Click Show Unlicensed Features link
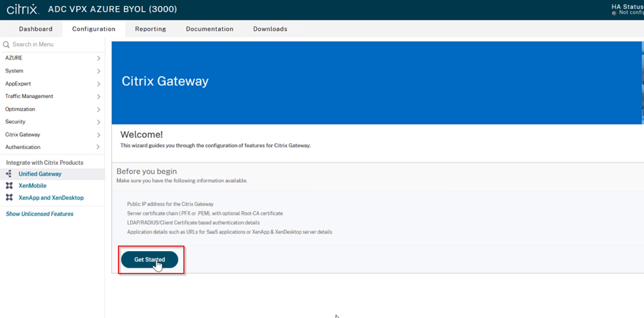644x318 pixels. pyautogui.click(x=40, y=213)
